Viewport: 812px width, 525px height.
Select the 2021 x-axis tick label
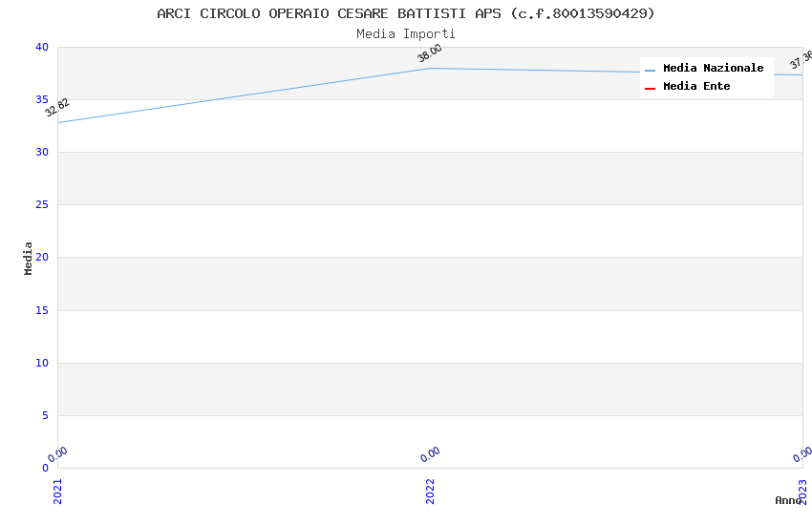click(x=57, y=491)
